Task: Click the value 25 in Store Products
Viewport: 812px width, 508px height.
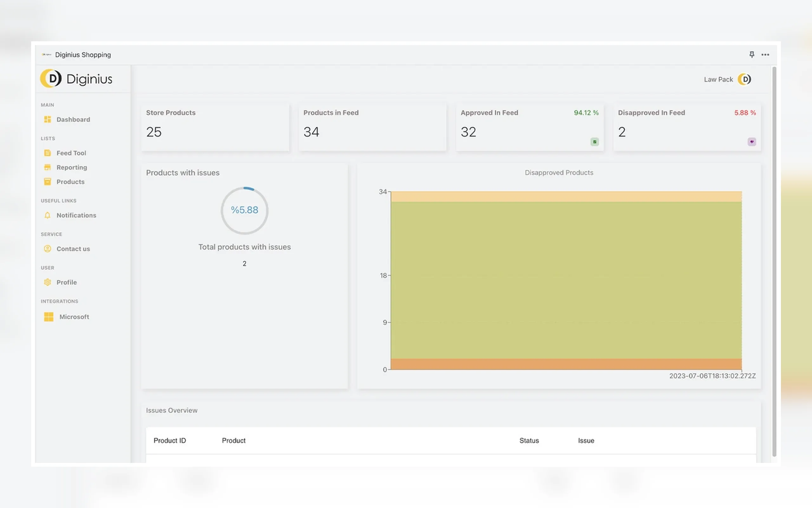Action: click(x=154, y=132)
